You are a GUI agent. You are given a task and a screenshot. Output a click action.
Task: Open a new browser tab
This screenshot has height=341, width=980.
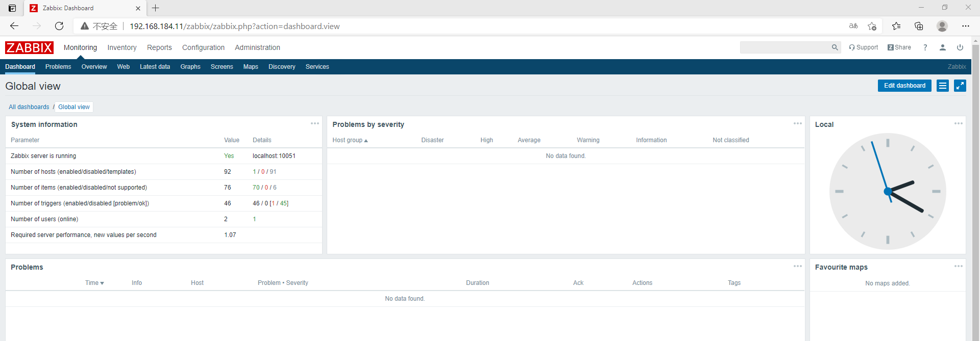[x=156, y=8]
